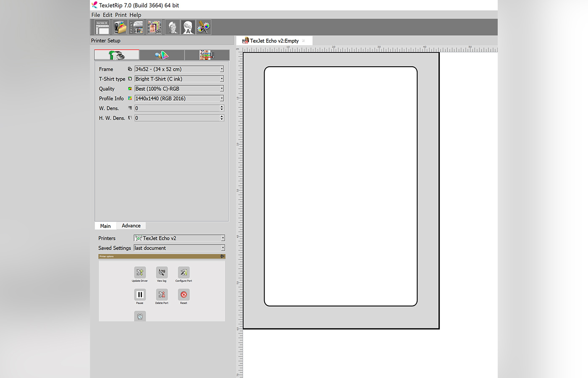Expand the Printers dropdown list
This screenshot has height=378, width=588.
pos(223,238)
